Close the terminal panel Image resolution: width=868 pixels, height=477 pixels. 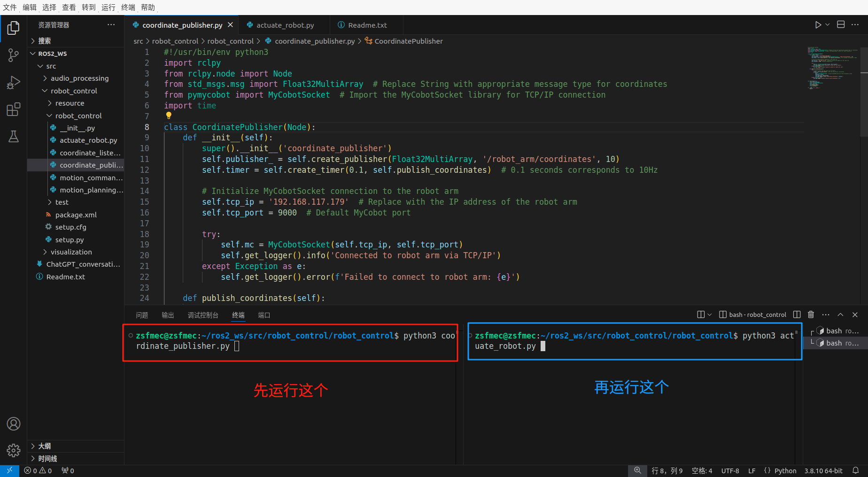pos(855,315)
